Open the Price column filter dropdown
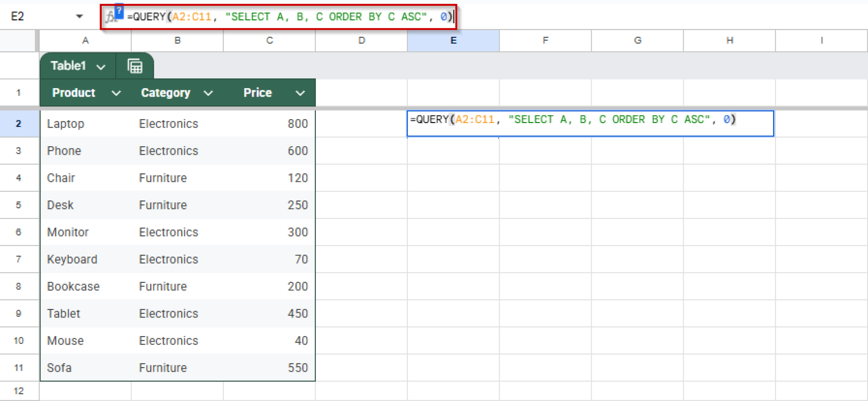The image size is (868, 401). tap(300, 93)
